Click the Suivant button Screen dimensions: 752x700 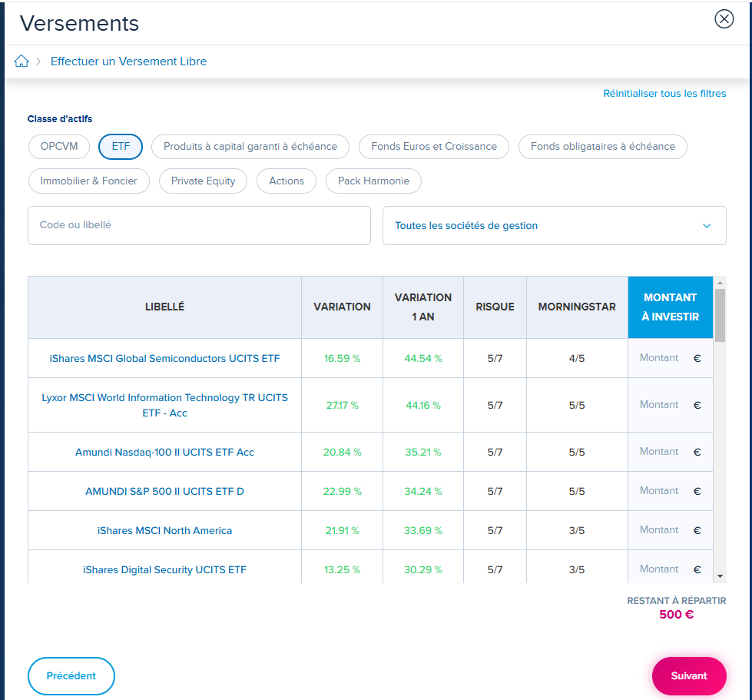689,675
